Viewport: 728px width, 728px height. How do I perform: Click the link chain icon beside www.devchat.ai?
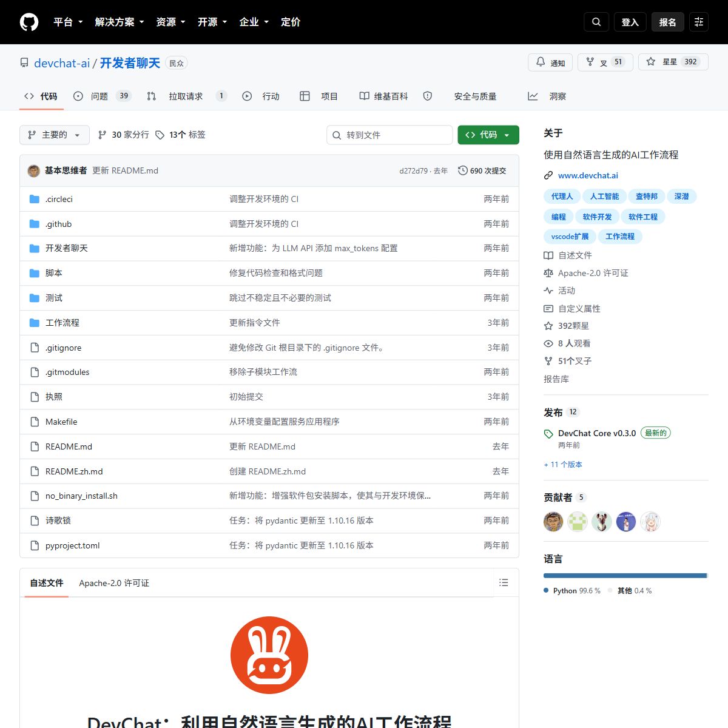[548, 175]
